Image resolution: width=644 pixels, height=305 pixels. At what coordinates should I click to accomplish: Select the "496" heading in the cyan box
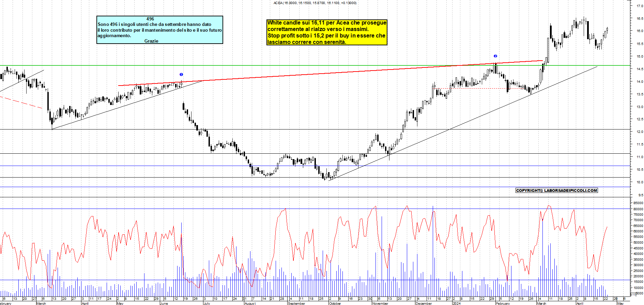150,19
